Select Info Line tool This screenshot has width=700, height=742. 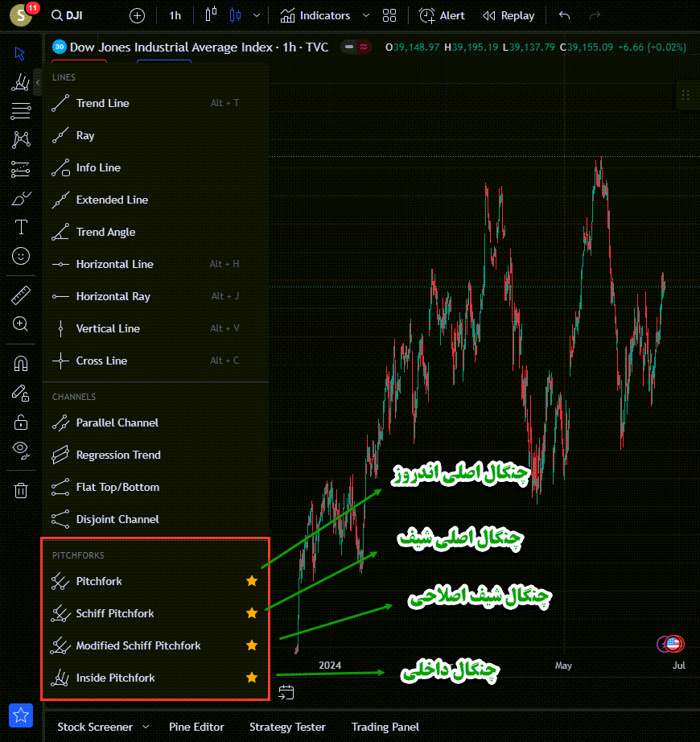(155, 167)
